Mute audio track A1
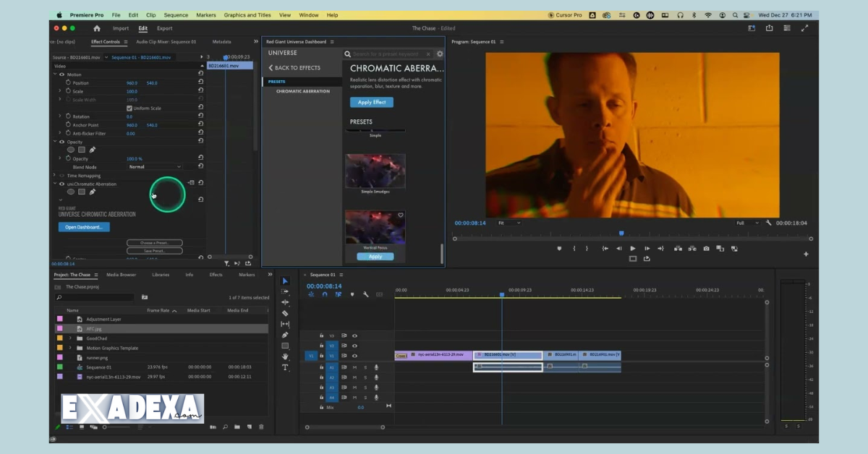The width and height of the screenshot is (868, 454). coord(354,367)
